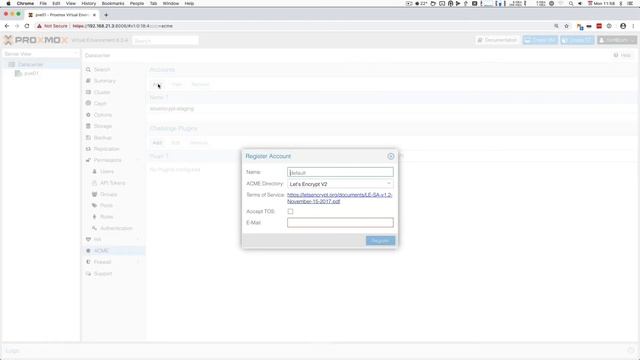Select Permissions in the Datacenter menu
The width and height of the screenshot is (640, 360).
point(107,160)
